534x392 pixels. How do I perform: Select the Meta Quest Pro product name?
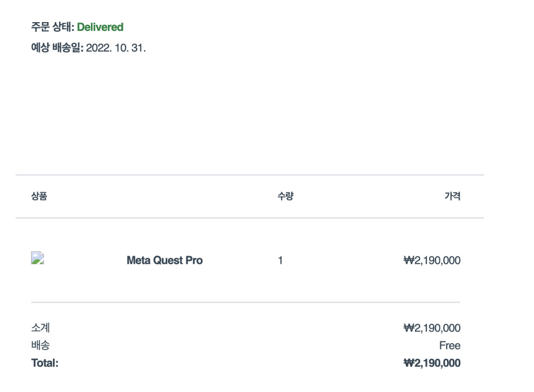[x=165, y=261]
